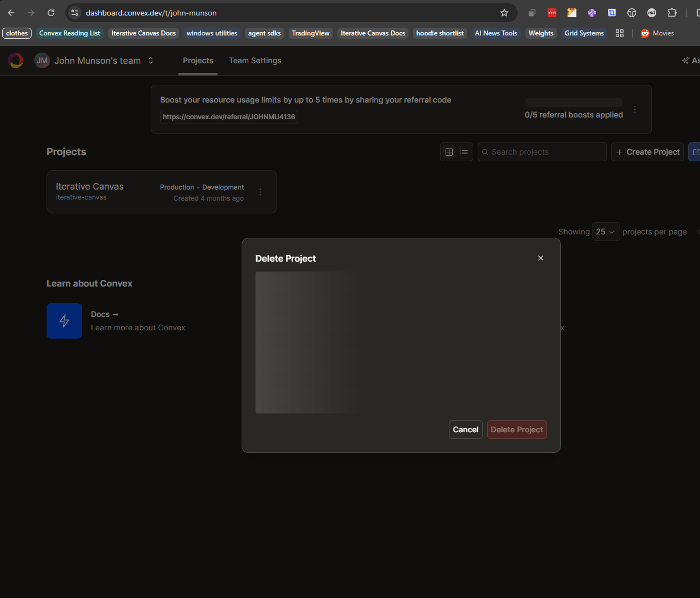Open the browser extensions puzzle icon
This screenshot has height=598, width=700.
click(672, 13)
